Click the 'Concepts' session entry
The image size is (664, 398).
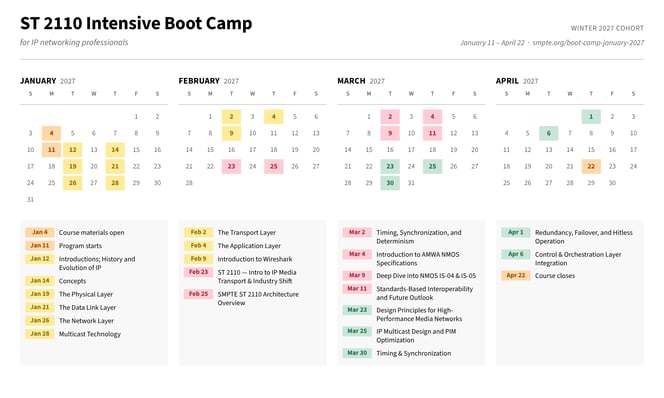(72, 281)
